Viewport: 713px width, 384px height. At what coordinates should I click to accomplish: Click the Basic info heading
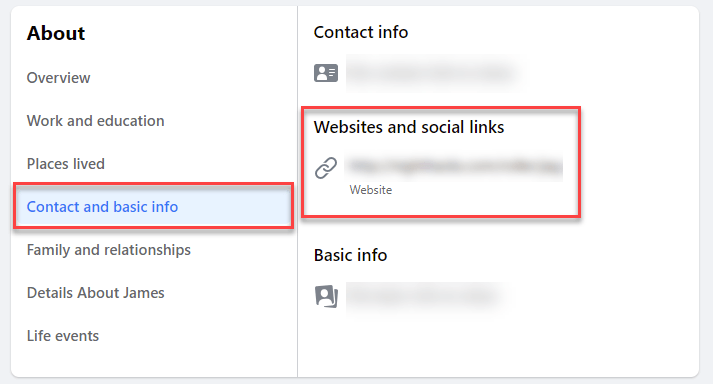pos(351,255)
